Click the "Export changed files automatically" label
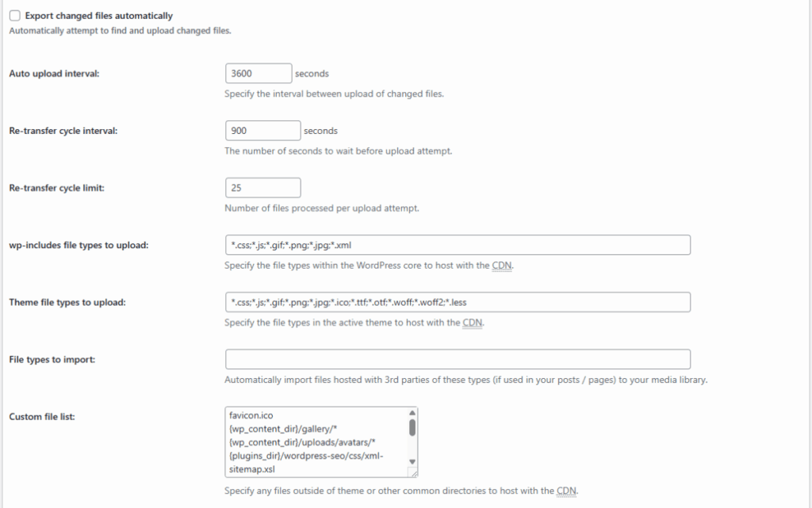 tap(98, 15)
